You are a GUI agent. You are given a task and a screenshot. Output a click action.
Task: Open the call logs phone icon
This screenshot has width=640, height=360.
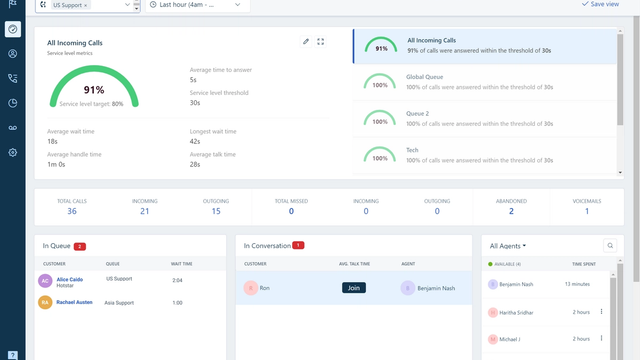[13, 78]
